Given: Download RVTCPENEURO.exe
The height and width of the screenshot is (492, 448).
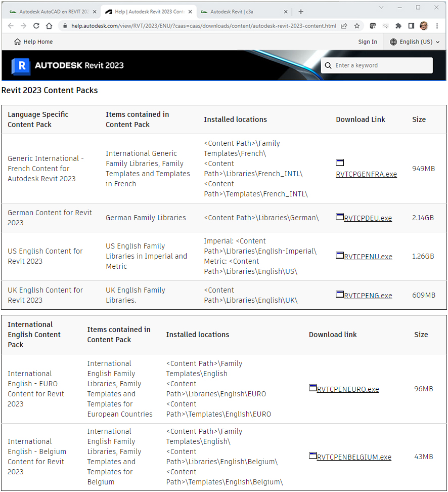Looking at the screenshot, I should (348, 389).
